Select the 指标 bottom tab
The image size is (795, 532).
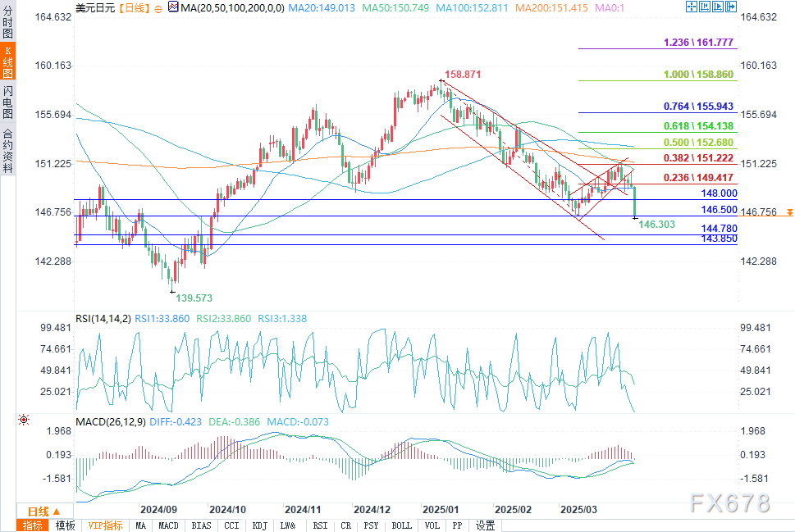[32, 525]
